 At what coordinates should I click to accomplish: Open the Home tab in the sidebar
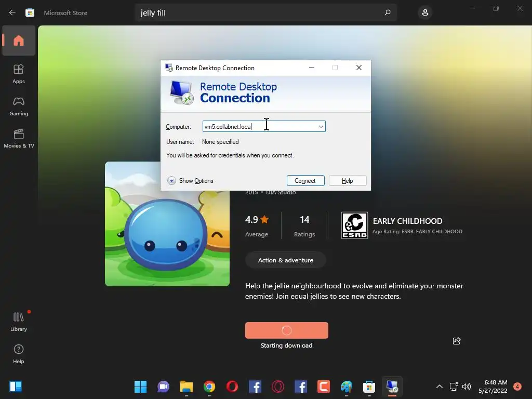19,41
